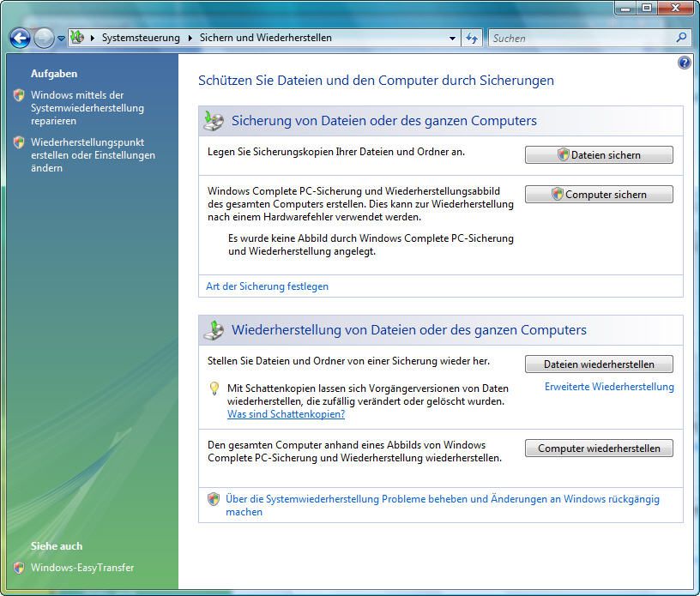Open Was sind Schattenkopien? link
This screenshot has height=596, width=700.
coord(287,414)
